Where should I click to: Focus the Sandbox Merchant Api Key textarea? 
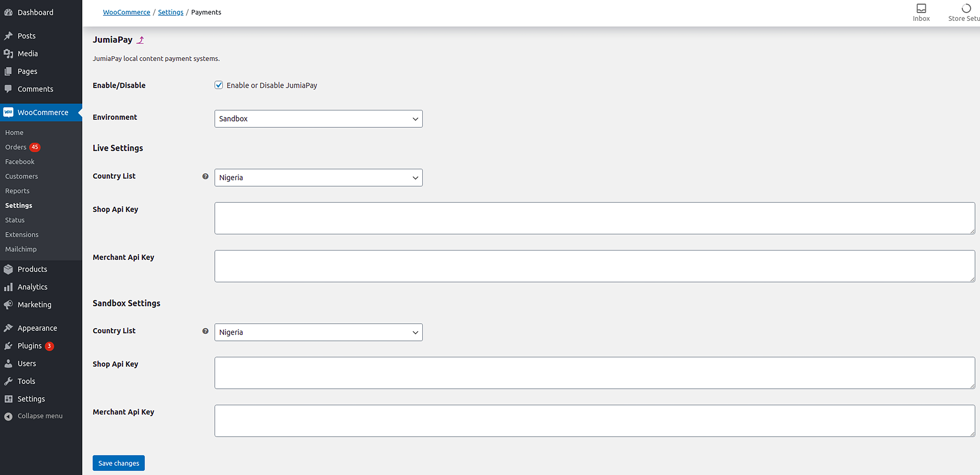pyautogui.click(x=594, y=421)
